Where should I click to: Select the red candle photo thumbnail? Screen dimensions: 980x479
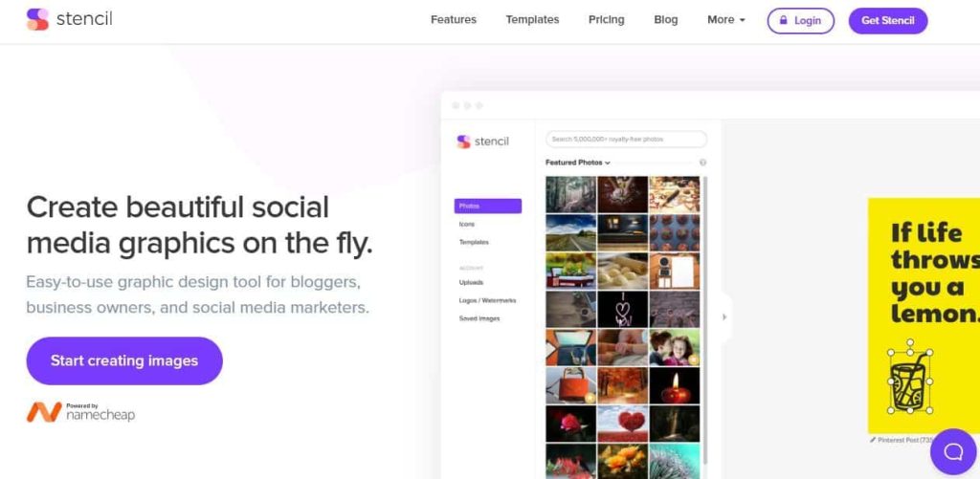(675, 385)
